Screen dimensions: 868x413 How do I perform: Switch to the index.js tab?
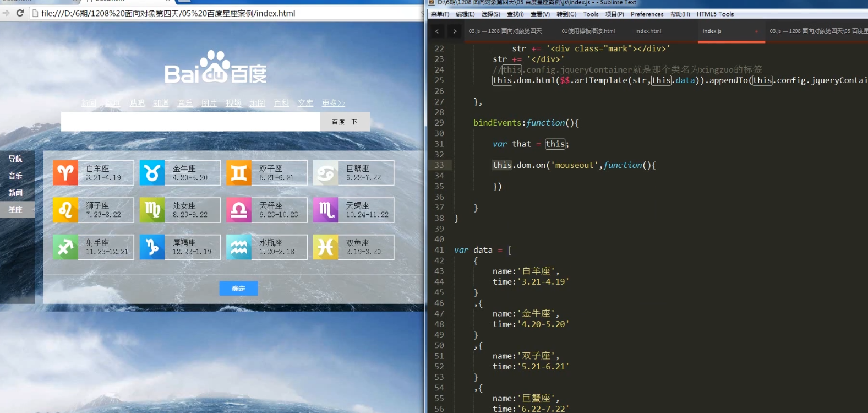click(x=712, y=31)
